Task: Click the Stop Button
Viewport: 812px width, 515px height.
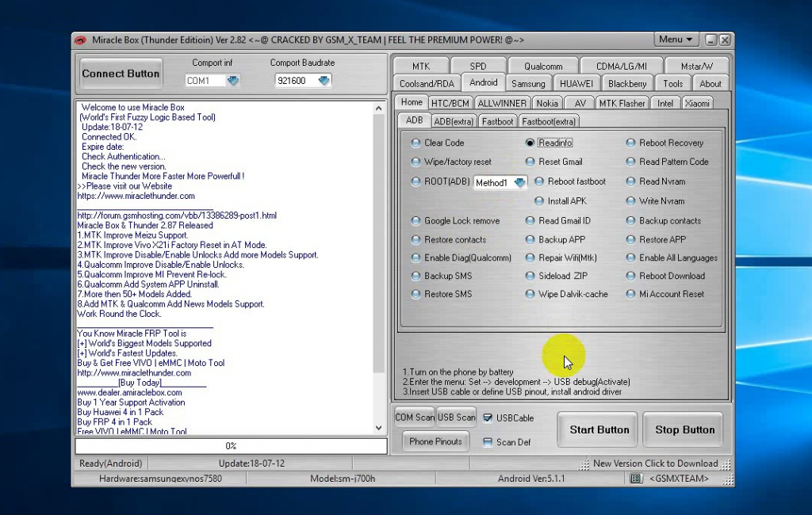Action: [684, 429]
